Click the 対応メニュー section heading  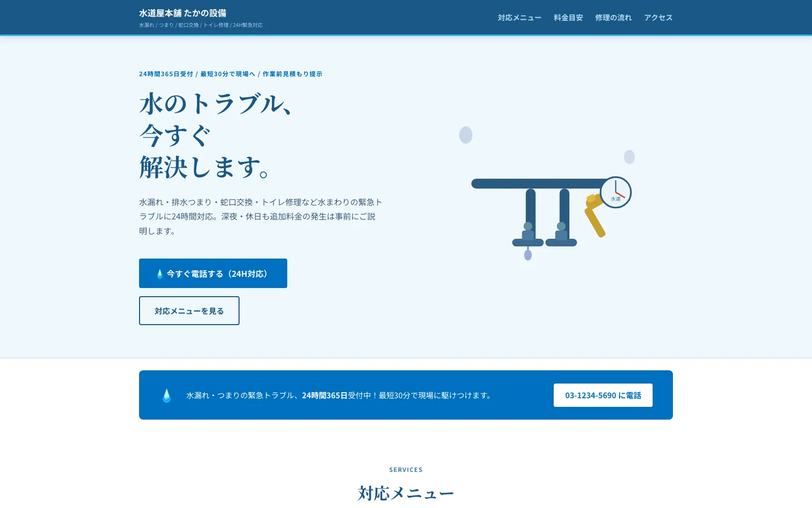[406, 493]
